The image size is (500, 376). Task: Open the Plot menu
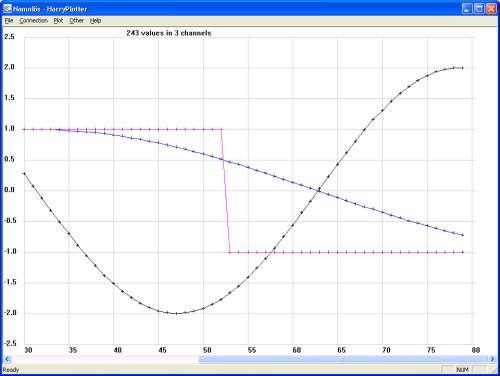(x=58, y=21)
